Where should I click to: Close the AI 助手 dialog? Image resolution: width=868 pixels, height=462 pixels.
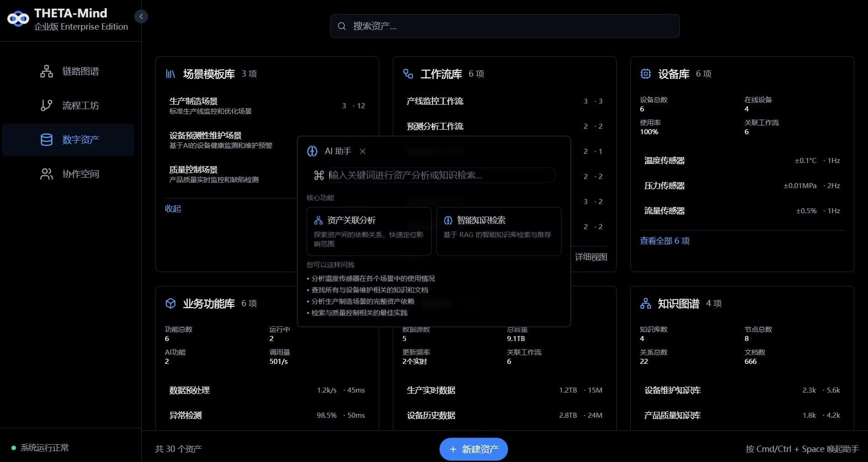[363, 151]
